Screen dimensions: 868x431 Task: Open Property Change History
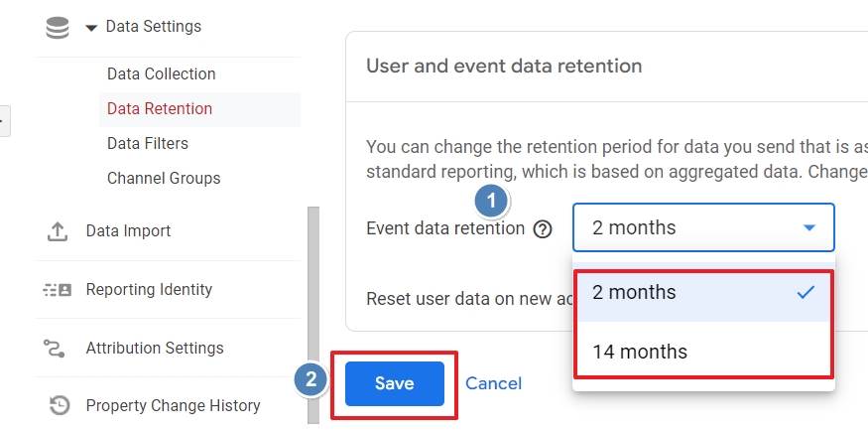click(x=173, y=405)
